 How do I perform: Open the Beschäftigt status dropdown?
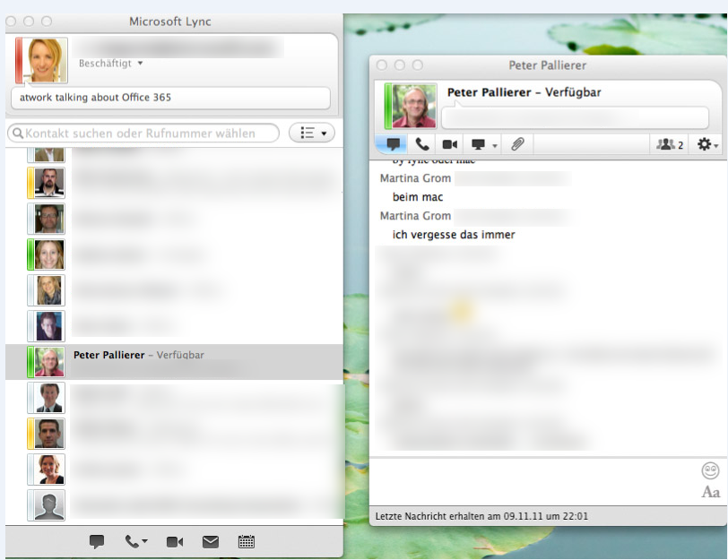(x=110, y=63)
